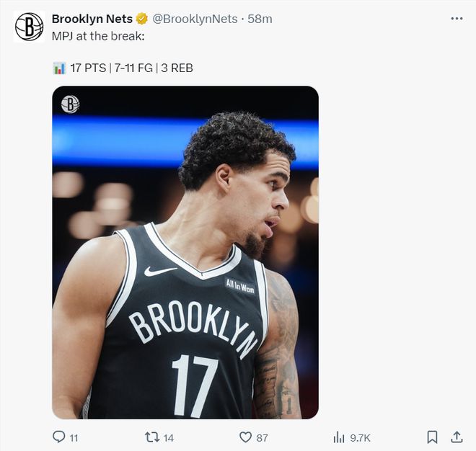This screenshot has width=476, height=451.
Task: Click the reply speech bubble icon
Action: [x=59, y=437]
